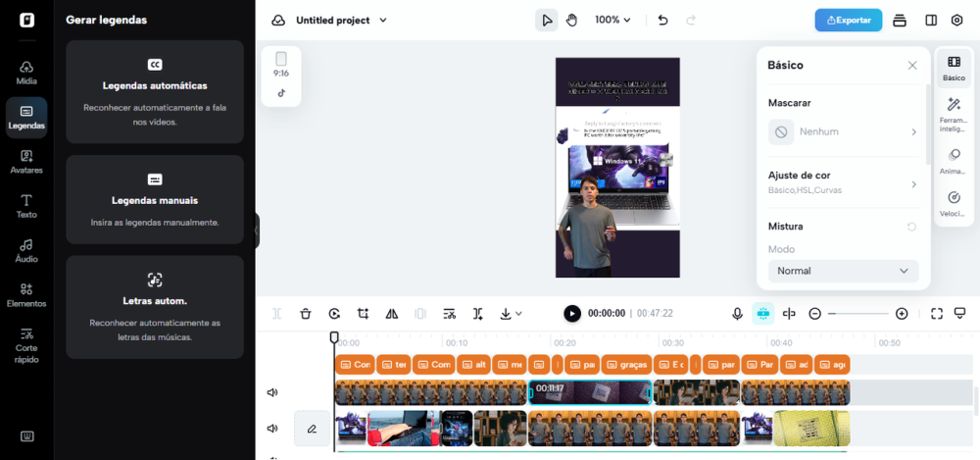980x460 pixels.
Task: Open the Elementos sidebar section
Action: [26, 295]
